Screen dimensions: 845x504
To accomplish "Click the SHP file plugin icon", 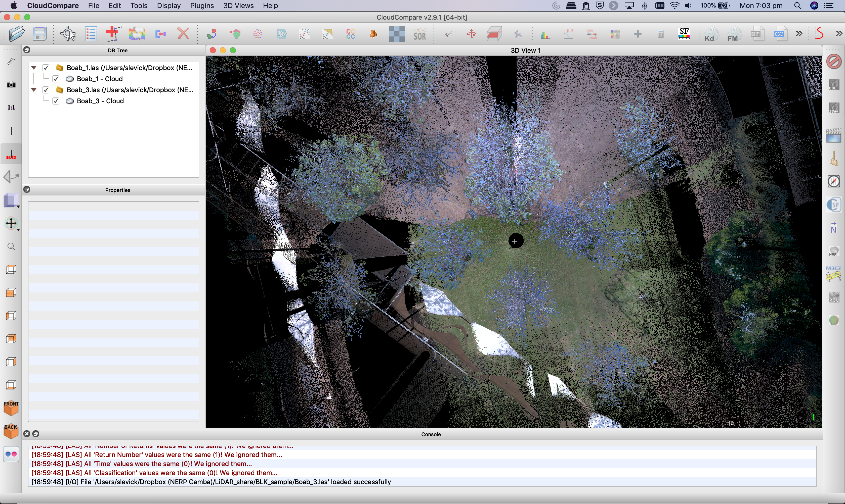I will 757,34.
